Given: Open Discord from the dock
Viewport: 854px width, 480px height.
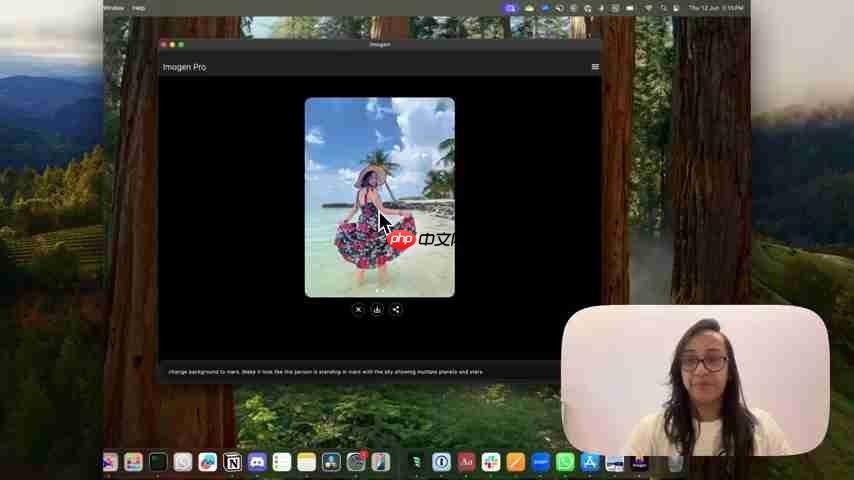Looking at the screenshot, I should 257,463.
